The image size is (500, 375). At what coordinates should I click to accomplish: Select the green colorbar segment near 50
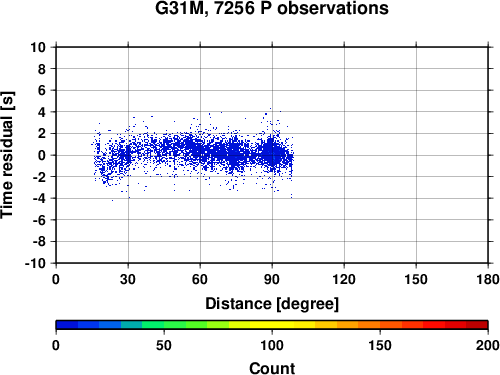click(174, 325)
